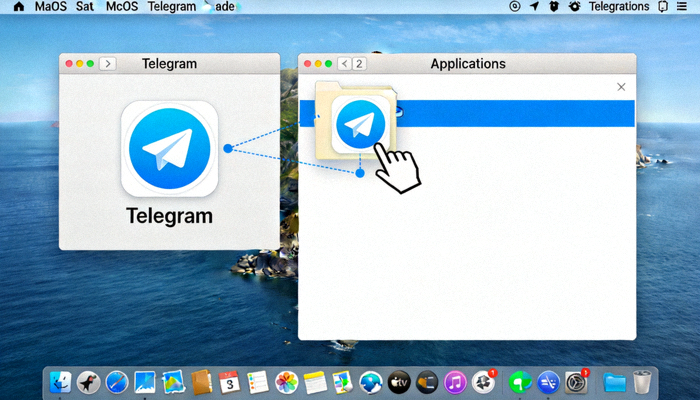Open the Trash in the dock

(x=642, y=383)
